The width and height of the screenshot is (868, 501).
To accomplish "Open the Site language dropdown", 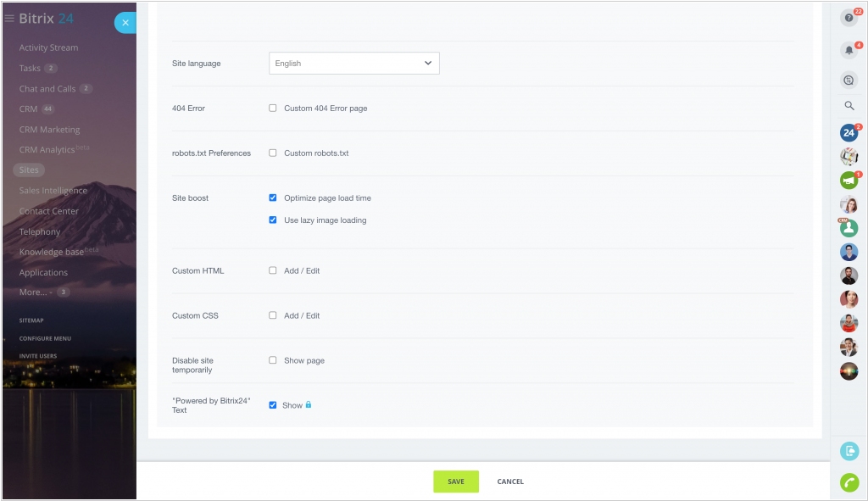I will [x=353, y=63].
